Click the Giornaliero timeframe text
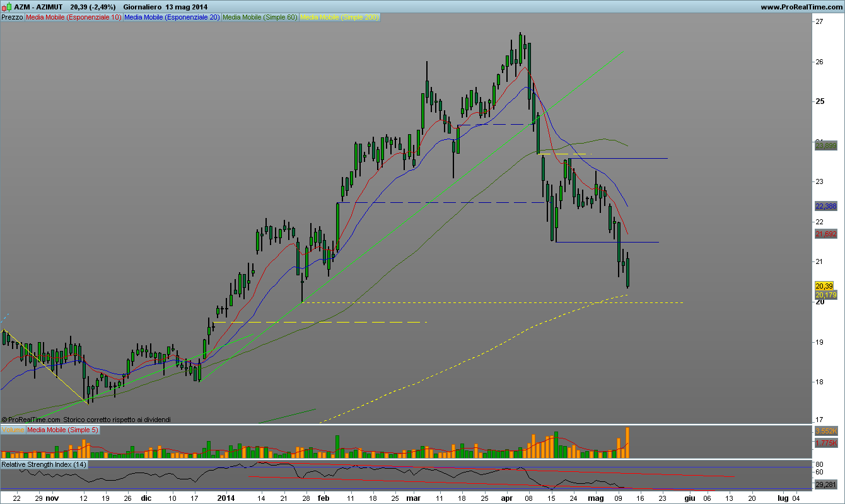Screen dimensions: 845x504 (x=143, y=6)
